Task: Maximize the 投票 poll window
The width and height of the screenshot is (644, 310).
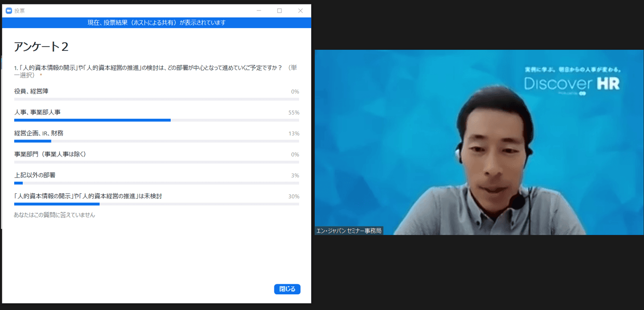Action: click(x=279, y=11)
